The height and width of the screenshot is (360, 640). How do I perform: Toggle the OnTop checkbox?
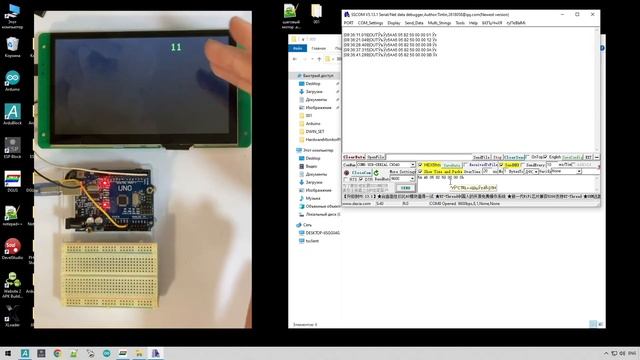[527, 157]
